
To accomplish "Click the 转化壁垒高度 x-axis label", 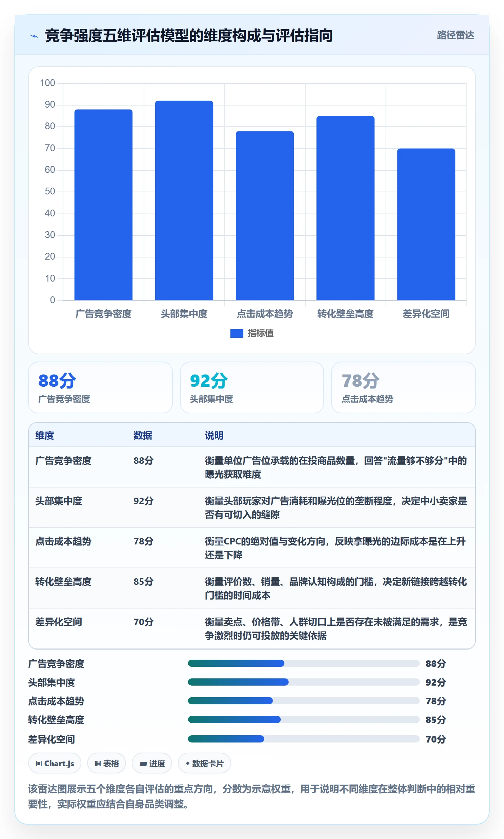I will click(x=345, y=314).
